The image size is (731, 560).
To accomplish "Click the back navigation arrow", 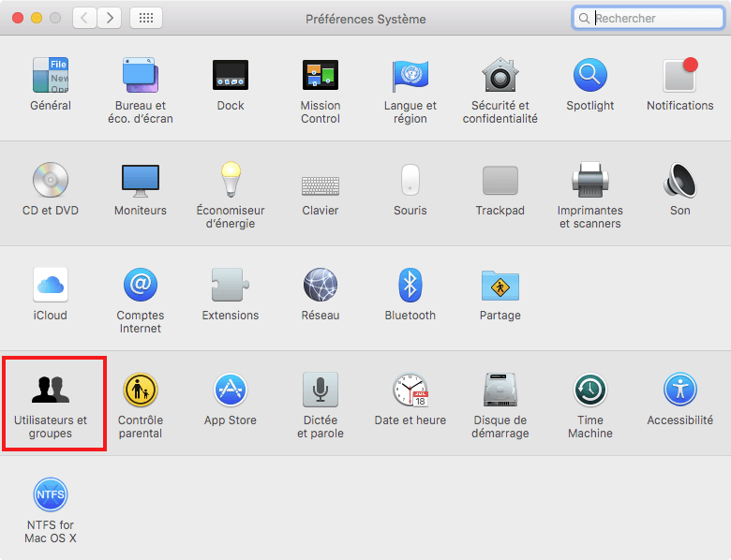I will (x=84, y=18).
